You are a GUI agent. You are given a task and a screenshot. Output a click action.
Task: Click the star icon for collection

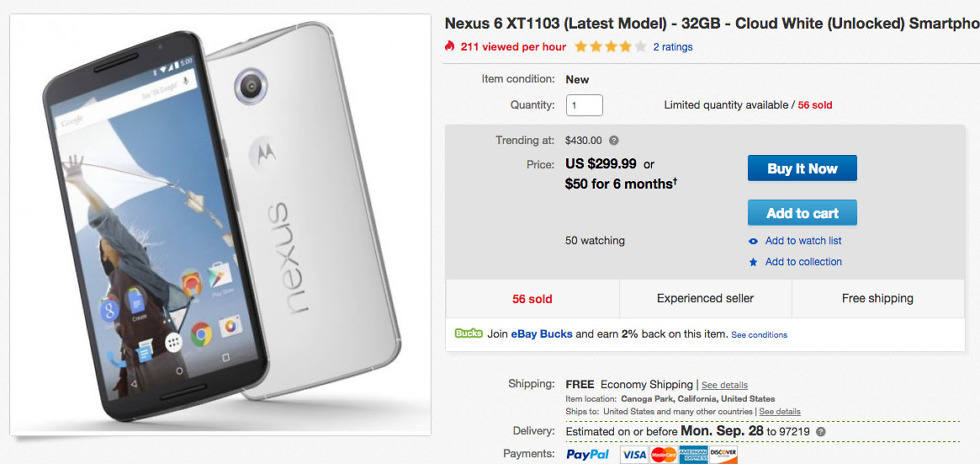pos(753,262)
